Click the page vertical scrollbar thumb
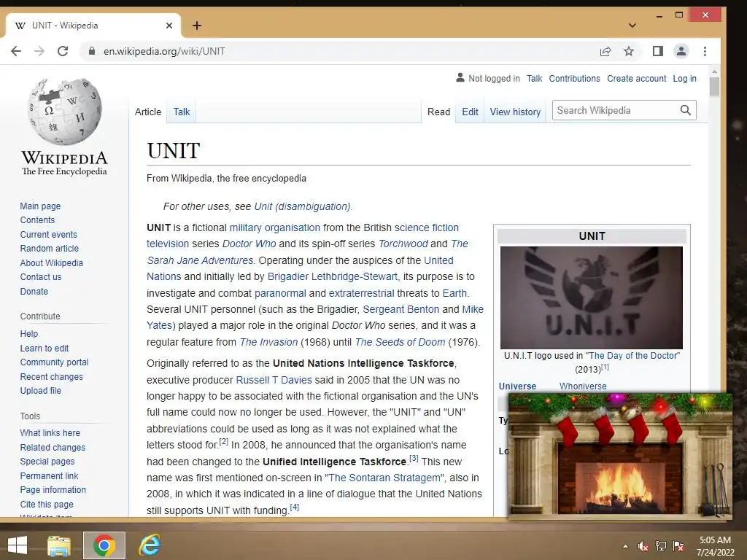Viewport: 747px width, 560px height. 714,87
